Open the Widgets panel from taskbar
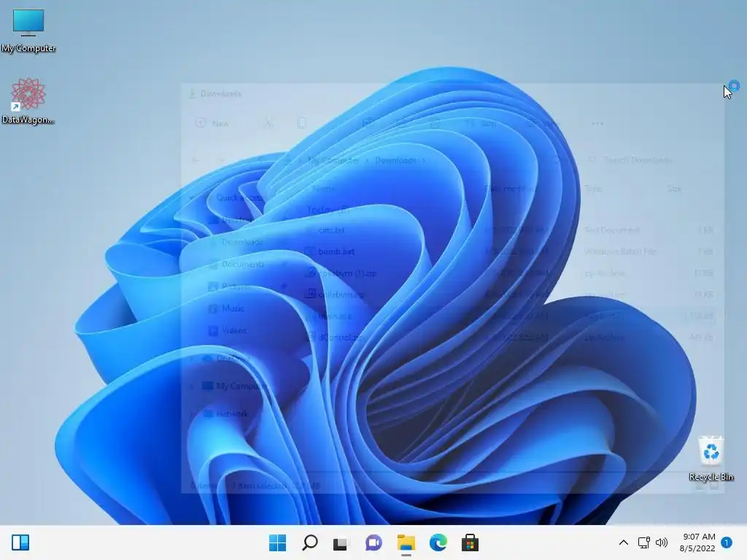This screenshot has height=560, width=747. click(x=20, y=542)
